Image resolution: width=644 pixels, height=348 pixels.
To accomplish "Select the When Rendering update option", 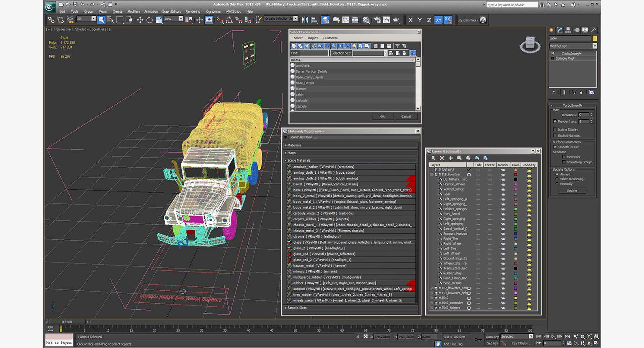I will point(557,179).
